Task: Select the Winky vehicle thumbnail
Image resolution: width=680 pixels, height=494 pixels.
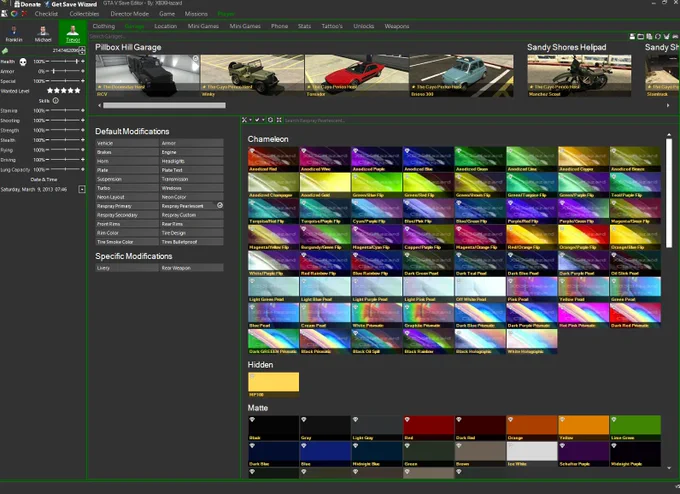Action: 252,75
